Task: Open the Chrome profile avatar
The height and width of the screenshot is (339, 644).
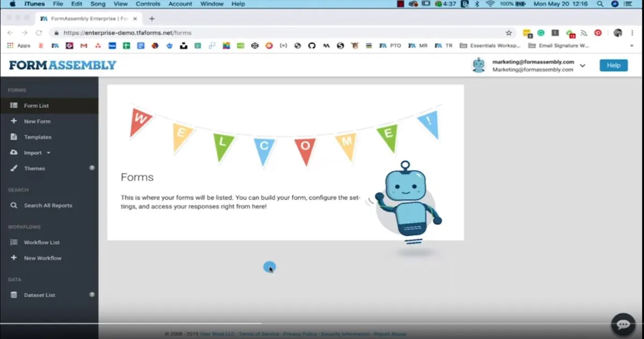Action: pos(618,33)
